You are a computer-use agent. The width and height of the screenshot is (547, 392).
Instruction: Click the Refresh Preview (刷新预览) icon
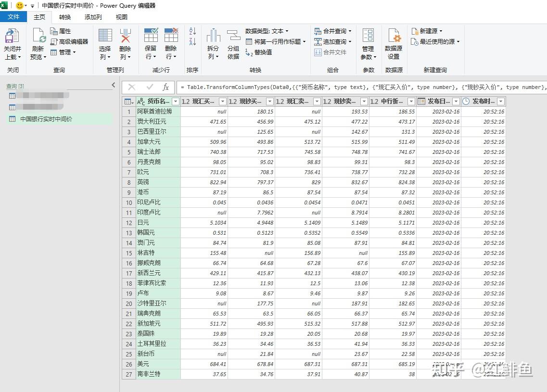[x=38, y=36]
